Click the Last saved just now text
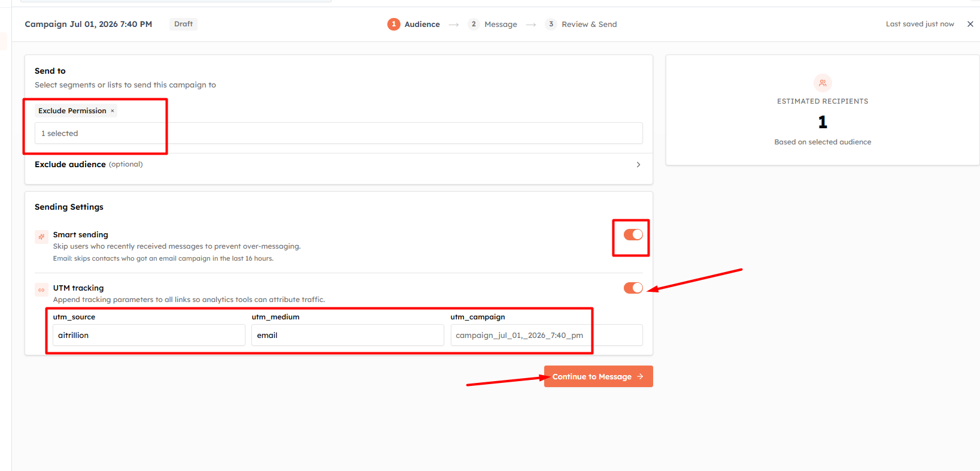This screenshot has width=980, height=471. click(920, 24)
